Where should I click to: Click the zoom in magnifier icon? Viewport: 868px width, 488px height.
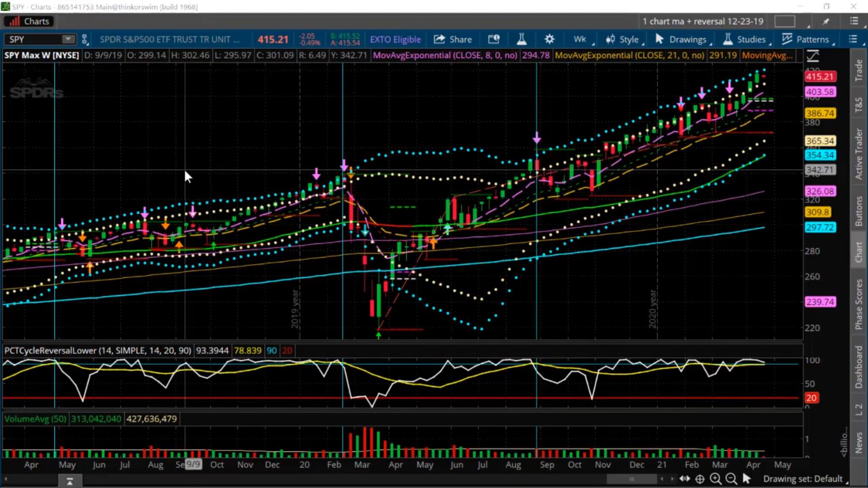pos(715,479)
